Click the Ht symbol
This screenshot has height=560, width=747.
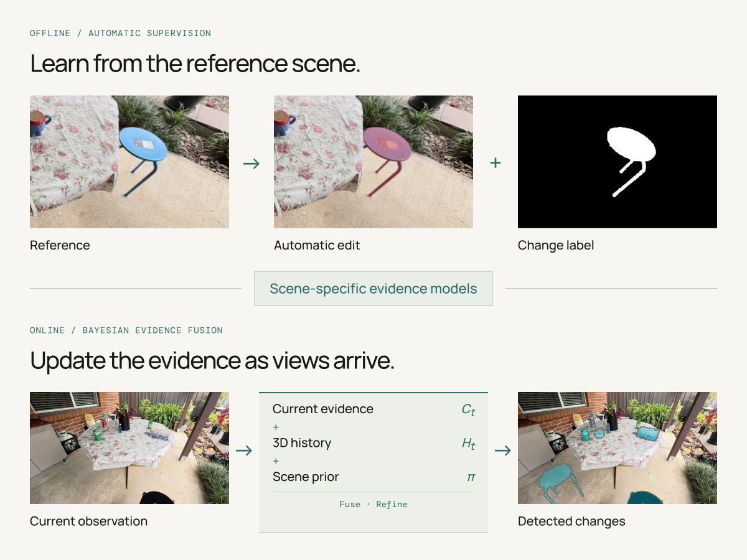click(468, 444)
